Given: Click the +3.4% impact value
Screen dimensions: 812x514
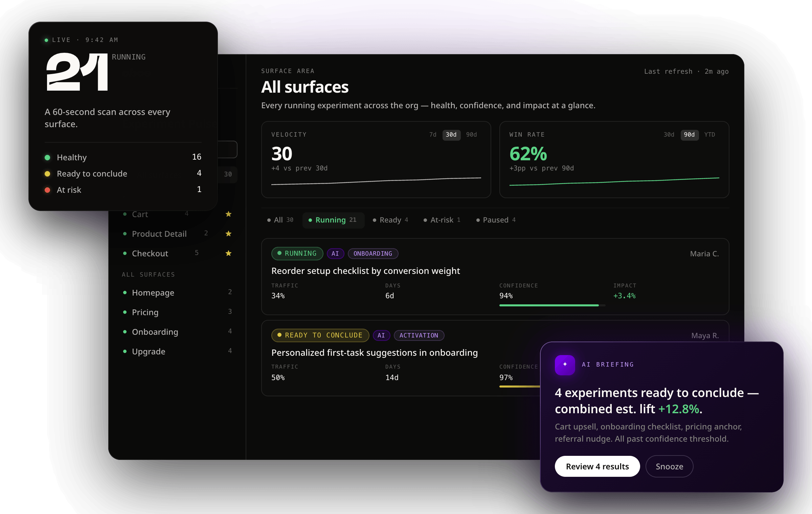Looking at the screenshot, I should (x=624, y=296).
